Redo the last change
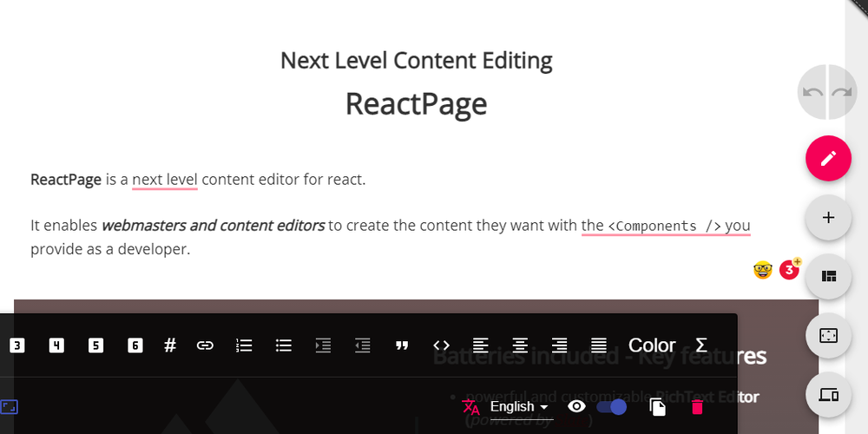This screenshot has height=434, width=868. [843, 92]
